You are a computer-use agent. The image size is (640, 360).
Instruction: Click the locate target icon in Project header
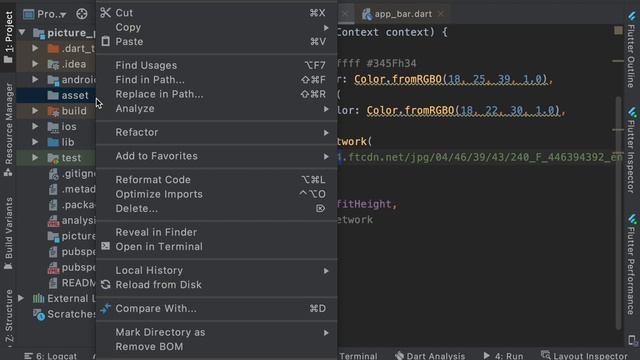coord(82,14)
